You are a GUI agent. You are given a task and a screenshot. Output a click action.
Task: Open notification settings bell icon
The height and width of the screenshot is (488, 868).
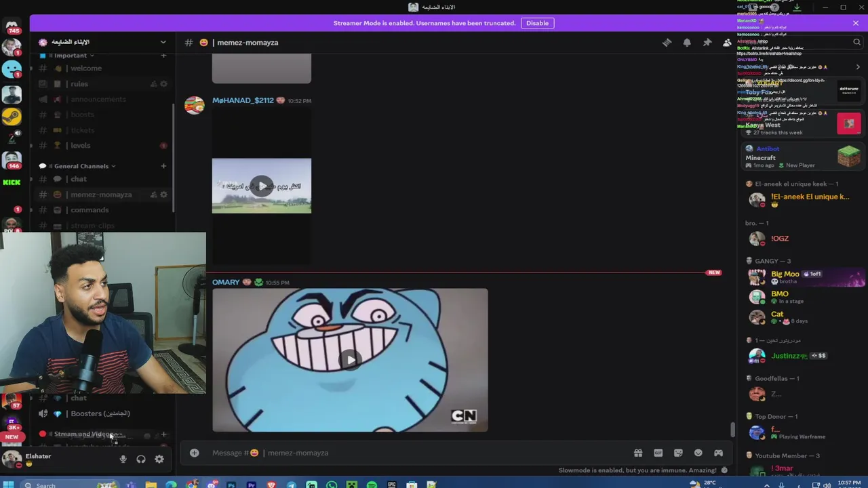[687, 43]
